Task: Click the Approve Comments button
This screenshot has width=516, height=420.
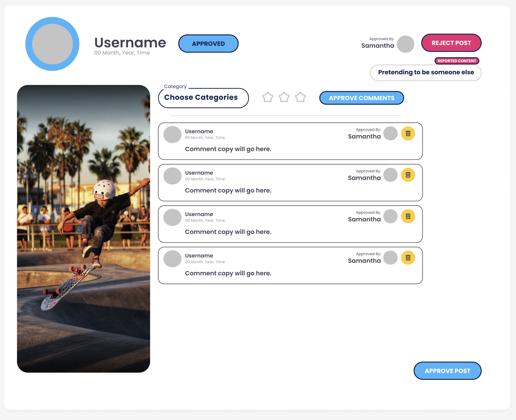Action: point(362,98)
